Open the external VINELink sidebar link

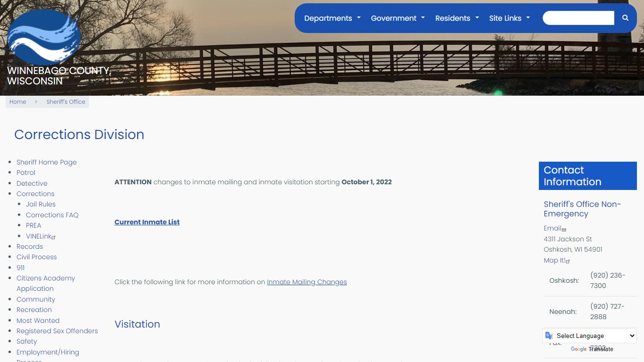coord(41,236)
